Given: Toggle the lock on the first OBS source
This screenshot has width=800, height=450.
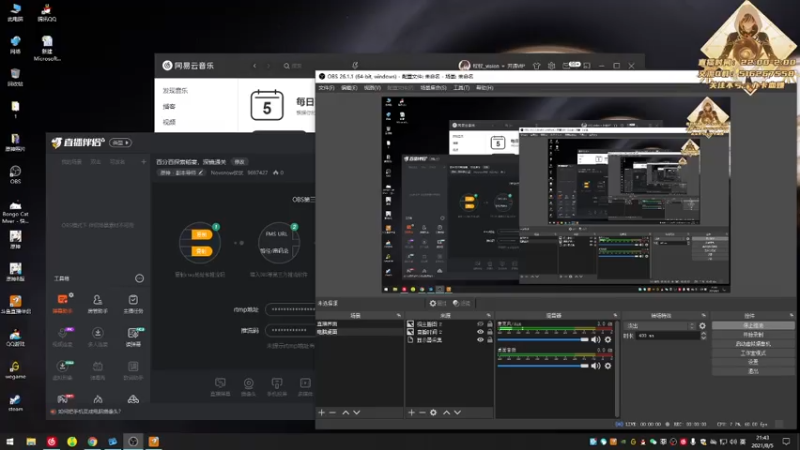Looking at the screenshot, I should 490,324.
